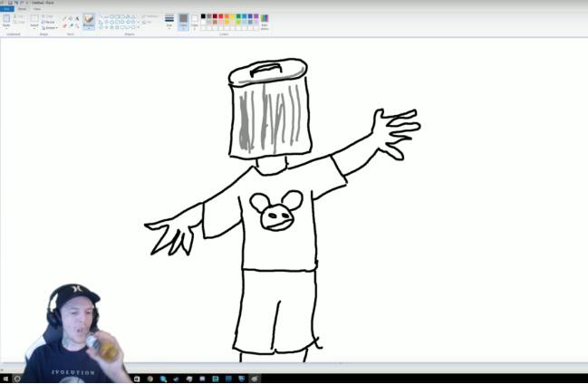Switch to the View ribbon tab
The image size is (588, 384).
[x=37, y=9]
